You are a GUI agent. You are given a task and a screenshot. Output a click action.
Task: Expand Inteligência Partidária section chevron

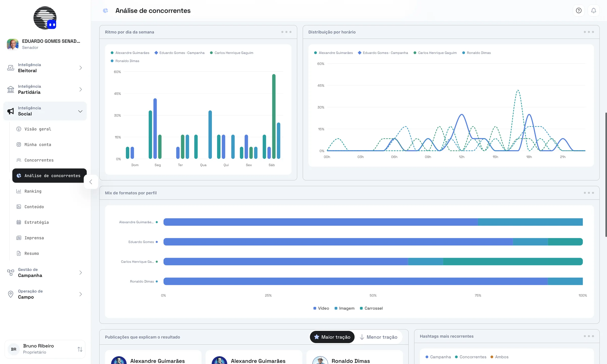pyautogui.click(x=80, y=89)
